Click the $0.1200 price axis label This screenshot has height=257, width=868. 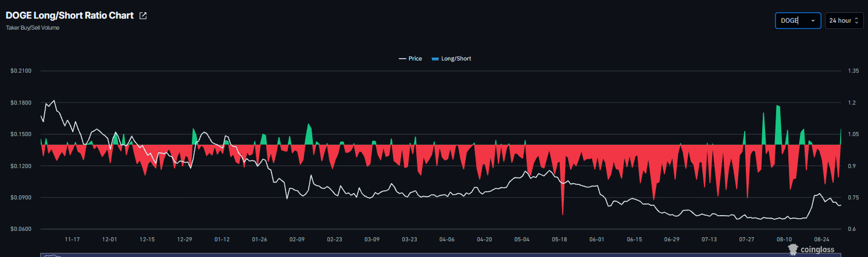pos(20,166)
